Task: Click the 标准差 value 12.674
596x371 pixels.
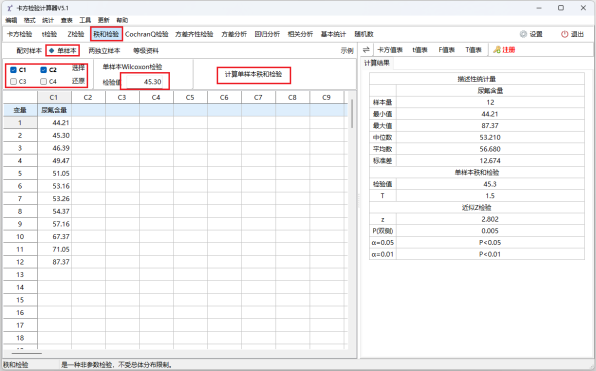Action: tap(490, 160)
